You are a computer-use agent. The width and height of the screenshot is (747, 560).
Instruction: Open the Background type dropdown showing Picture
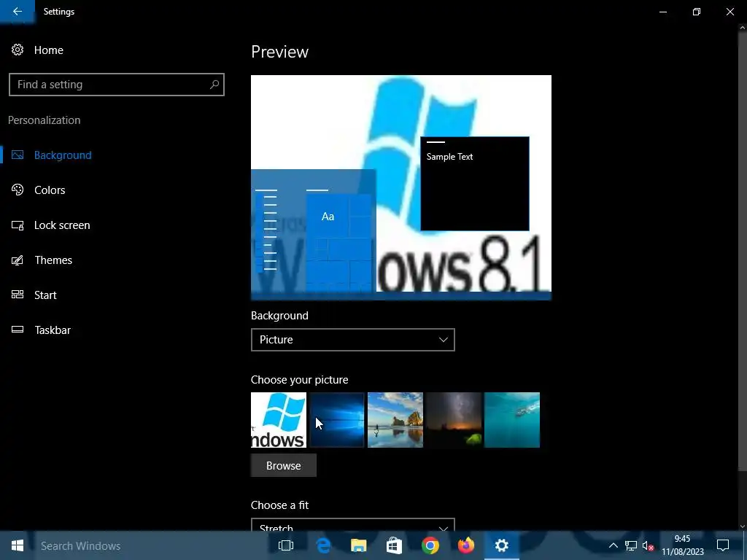coord(352,340)
